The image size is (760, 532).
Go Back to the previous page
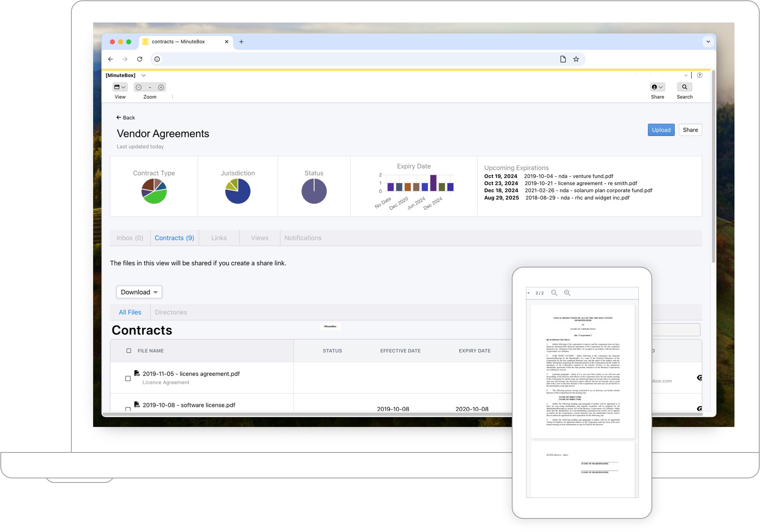[125, 117]
